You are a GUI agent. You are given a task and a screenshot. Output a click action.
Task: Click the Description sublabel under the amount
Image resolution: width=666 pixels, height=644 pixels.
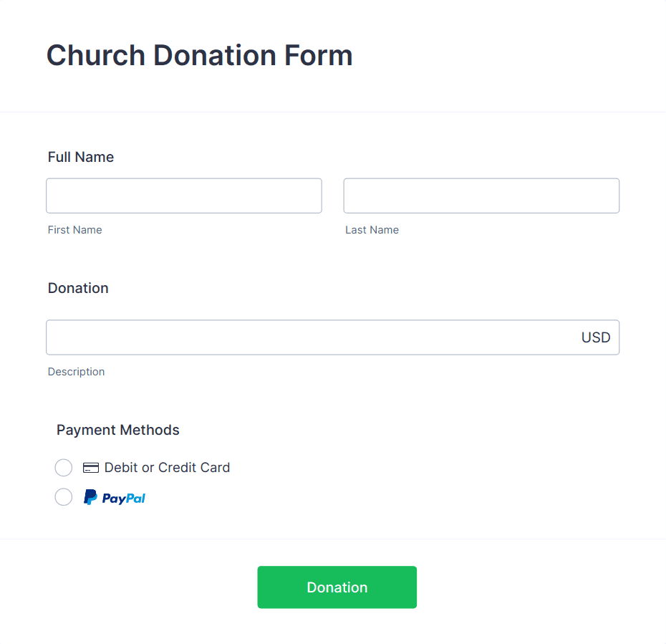[x=76, y=372]
